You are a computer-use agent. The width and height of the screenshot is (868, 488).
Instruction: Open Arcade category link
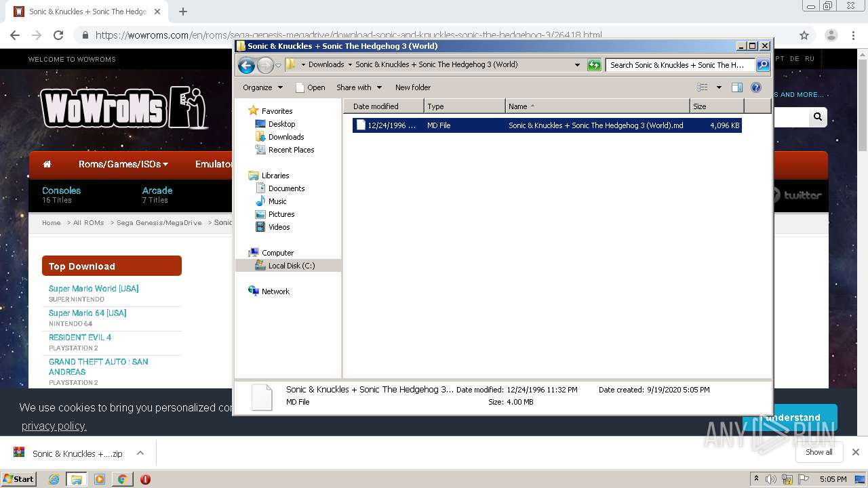(x=157, y=191)
